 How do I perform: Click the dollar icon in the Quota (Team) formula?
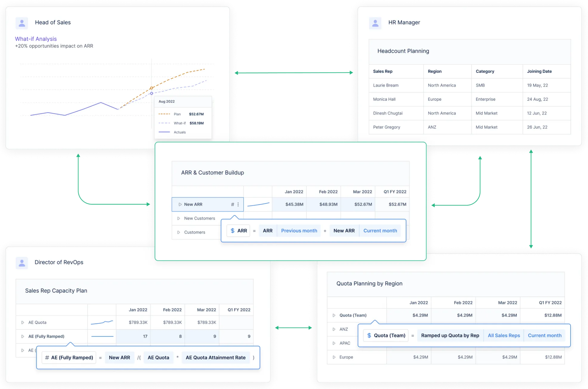[369, 335]
